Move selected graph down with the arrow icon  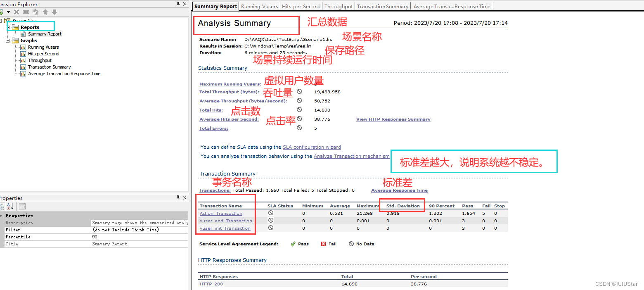pyautogui.click(x=54, y=12)
